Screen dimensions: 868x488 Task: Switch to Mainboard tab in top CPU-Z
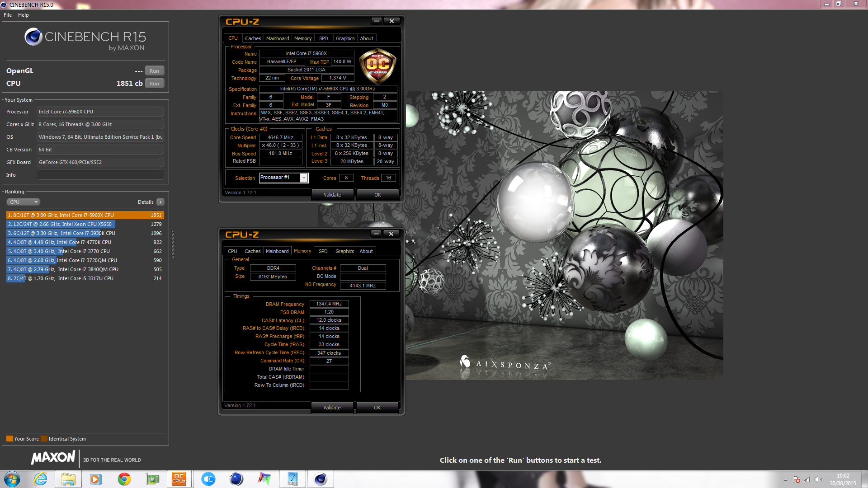point(278,38)
